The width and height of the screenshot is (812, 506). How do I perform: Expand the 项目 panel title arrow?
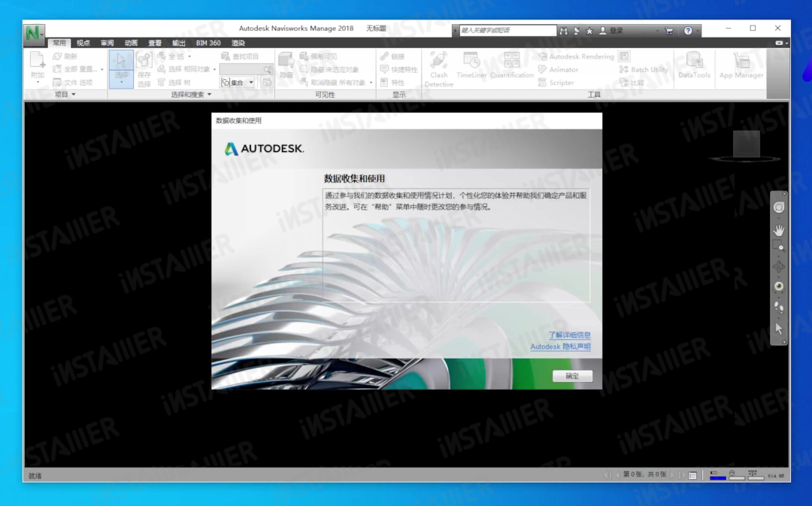click(74, 94)
